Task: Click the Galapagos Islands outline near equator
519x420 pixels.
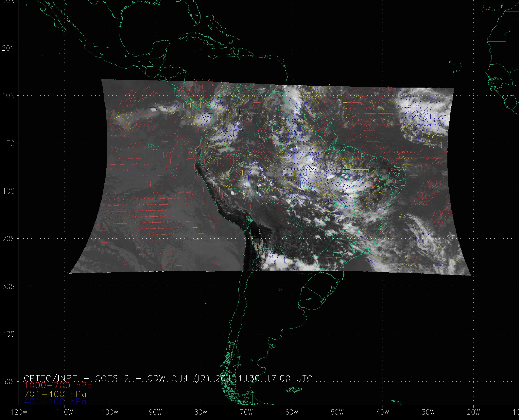Action: coord(150,145)
